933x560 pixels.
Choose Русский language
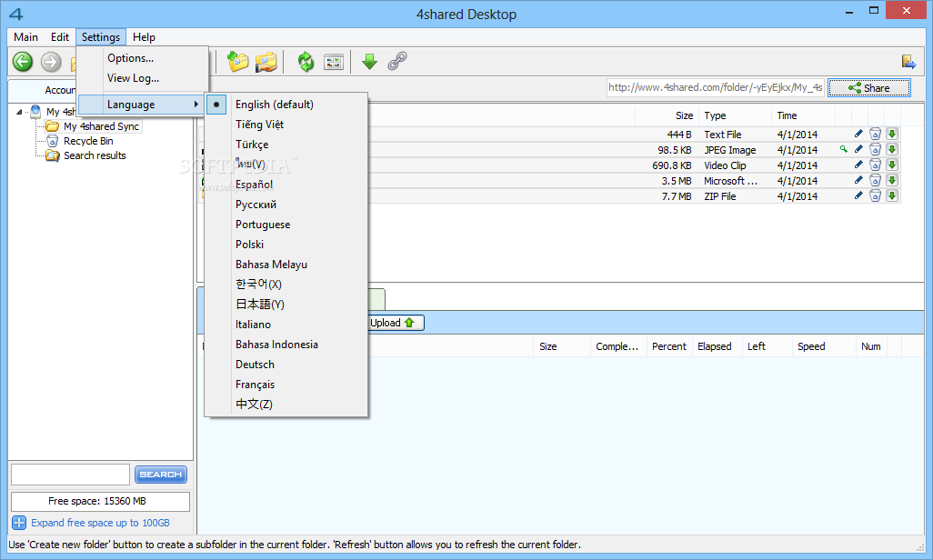pyautogui.click(x=286, y=205)
